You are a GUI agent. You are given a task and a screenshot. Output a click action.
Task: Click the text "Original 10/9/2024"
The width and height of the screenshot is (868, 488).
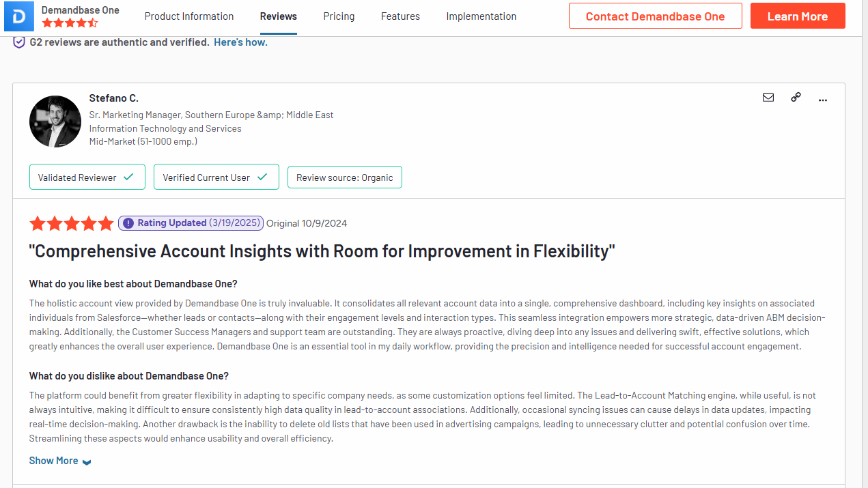[307, 223]
